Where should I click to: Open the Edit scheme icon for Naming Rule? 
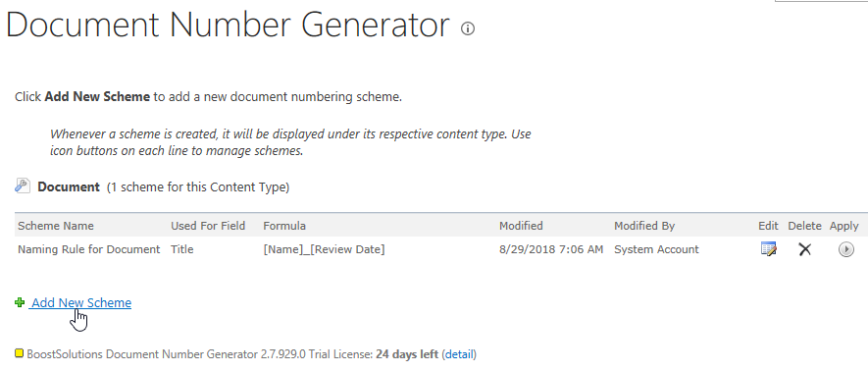[x=768, y=249]
